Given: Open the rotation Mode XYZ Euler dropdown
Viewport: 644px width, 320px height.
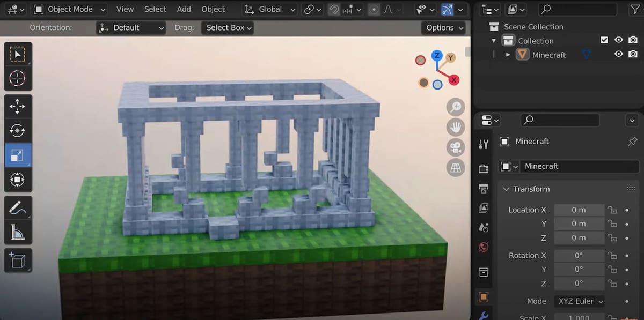Looking at the screenshot, I should pos(579,301).
